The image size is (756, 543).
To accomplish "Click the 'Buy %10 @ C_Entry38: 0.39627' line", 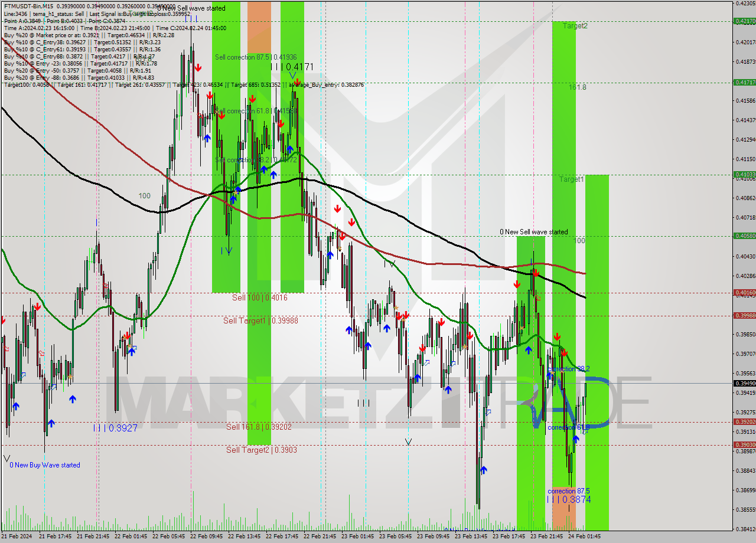I will coord(82,42).
